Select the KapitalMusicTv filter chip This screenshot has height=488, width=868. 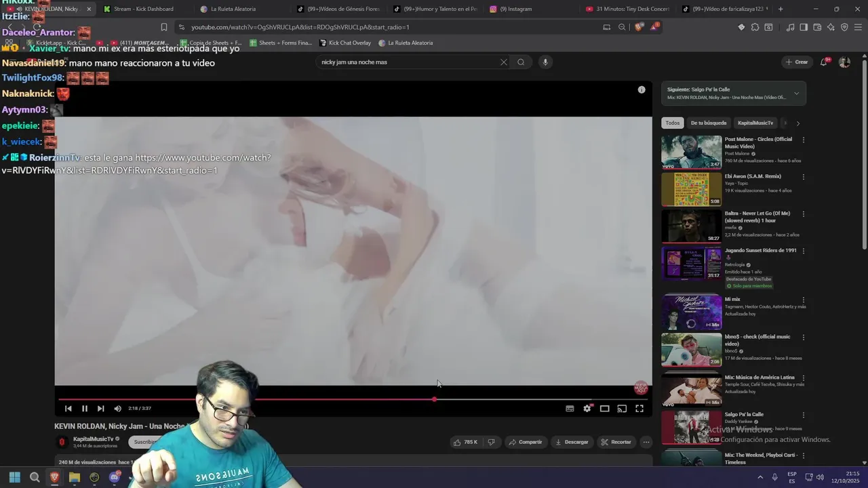755,123
